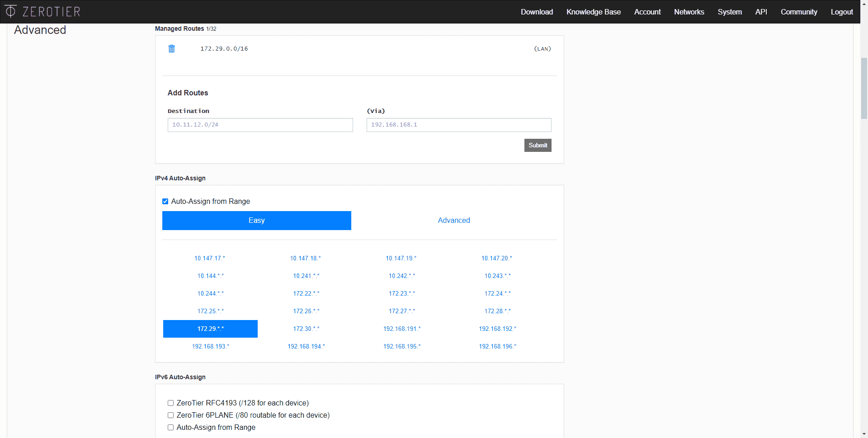Open the Download page
Image resolution: width=868 pixels, height=438 pixels.
pos(537,12)
